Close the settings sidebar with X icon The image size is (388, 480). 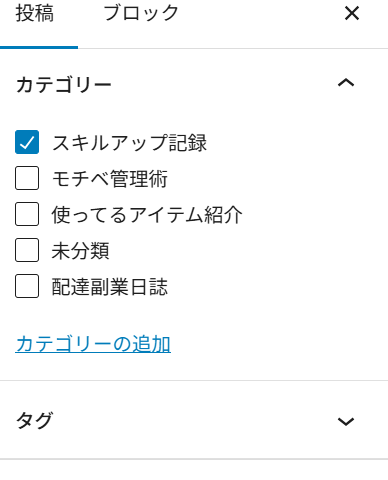(352, 14)
